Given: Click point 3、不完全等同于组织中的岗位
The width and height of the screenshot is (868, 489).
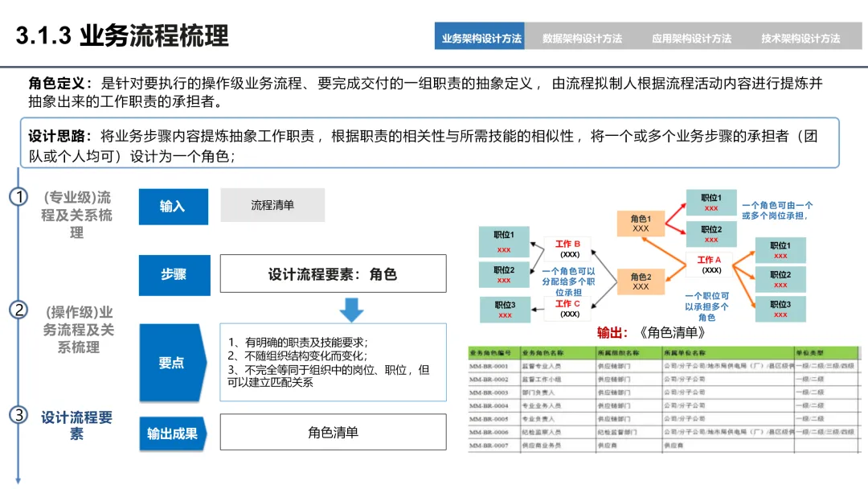Looking at the screenshot, I should click(x=328, y=376).
